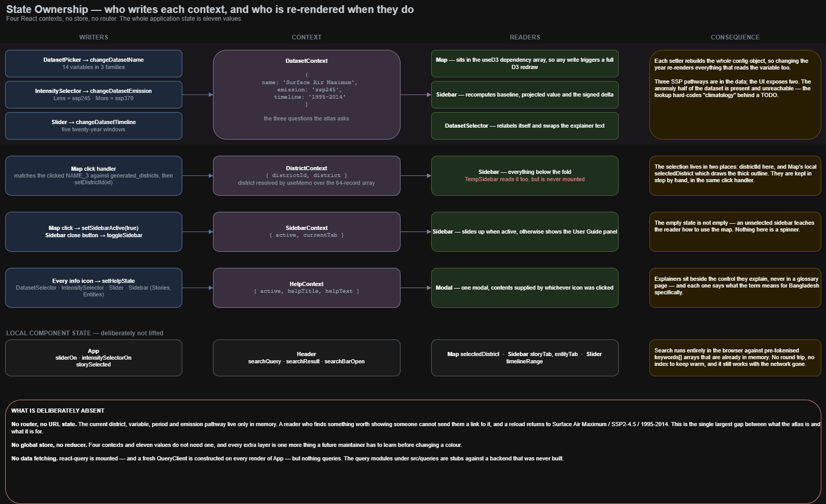The width and height of the screenshot is (826, 504).
Task: Click the Less = ssp245 · More = ssp370 text
Action: point(94,98)
